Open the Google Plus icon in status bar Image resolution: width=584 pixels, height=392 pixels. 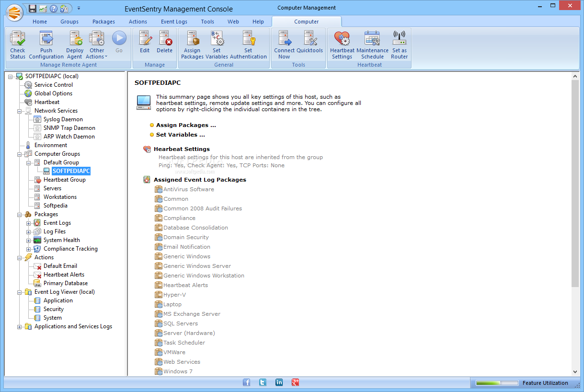point(296,382)
